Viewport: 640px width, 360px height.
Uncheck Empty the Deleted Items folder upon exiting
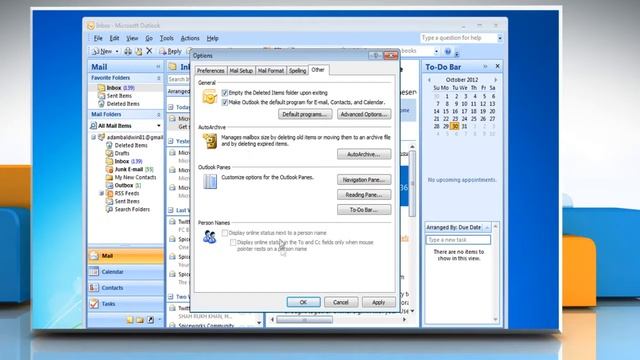coord(224,93)
